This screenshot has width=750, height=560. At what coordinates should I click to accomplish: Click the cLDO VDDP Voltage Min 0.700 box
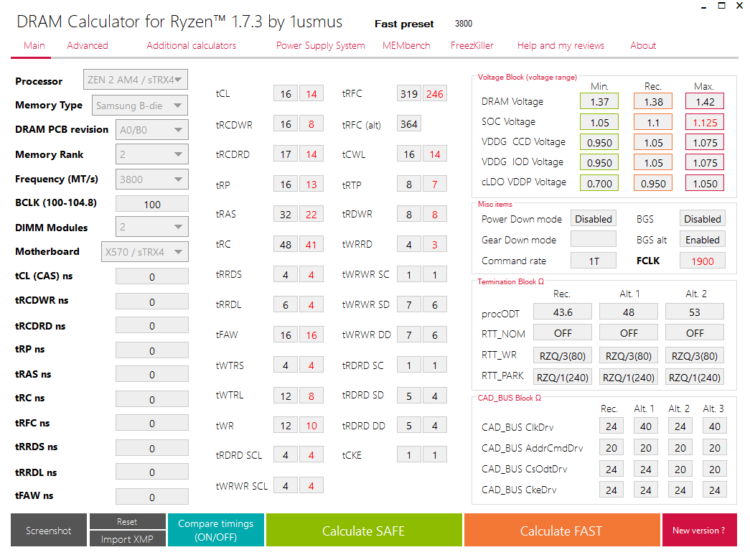599,183
